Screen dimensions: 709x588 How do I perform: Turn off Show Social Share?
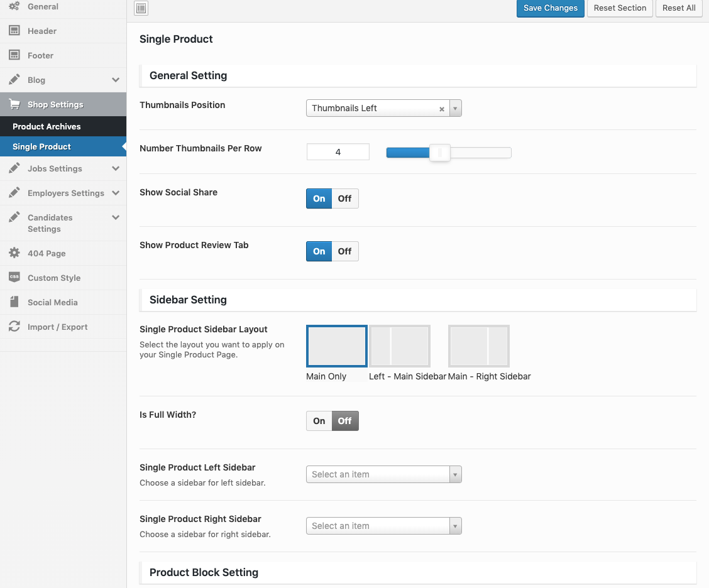pos(344,199)
